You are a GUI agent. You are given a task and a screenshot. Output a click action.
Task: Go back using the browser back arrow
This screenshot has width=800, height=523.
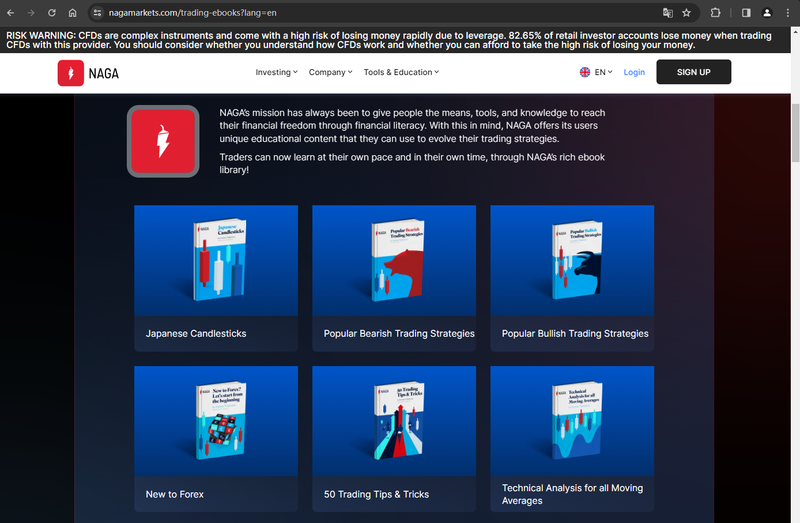[11, 13]
